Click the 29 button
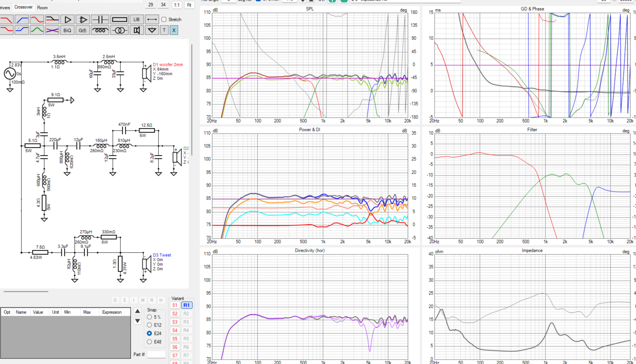636x364 pixels. 151,5
